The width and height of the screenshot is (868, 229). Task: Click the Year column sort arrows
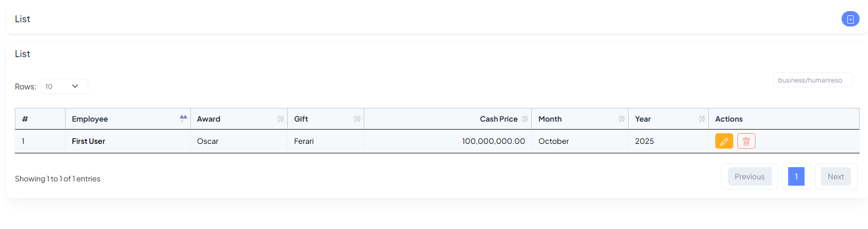coord(701,119)
